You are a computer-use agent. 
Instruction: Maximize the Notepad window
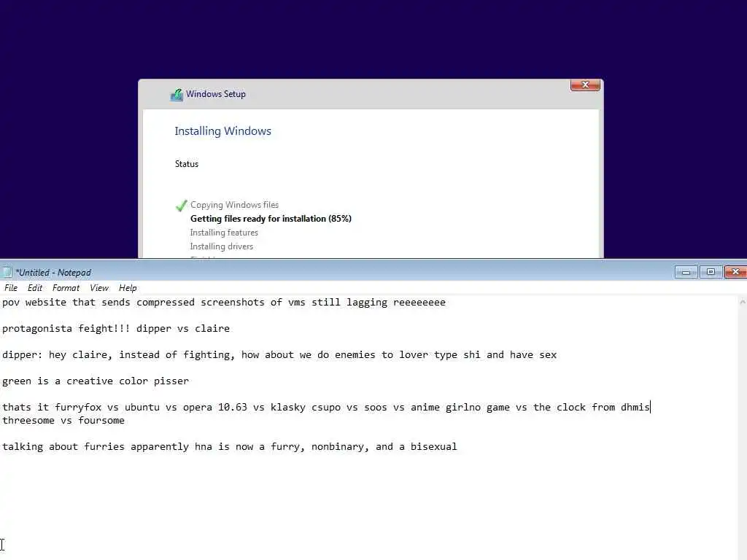pyautogui.click(x=711, y=272)
